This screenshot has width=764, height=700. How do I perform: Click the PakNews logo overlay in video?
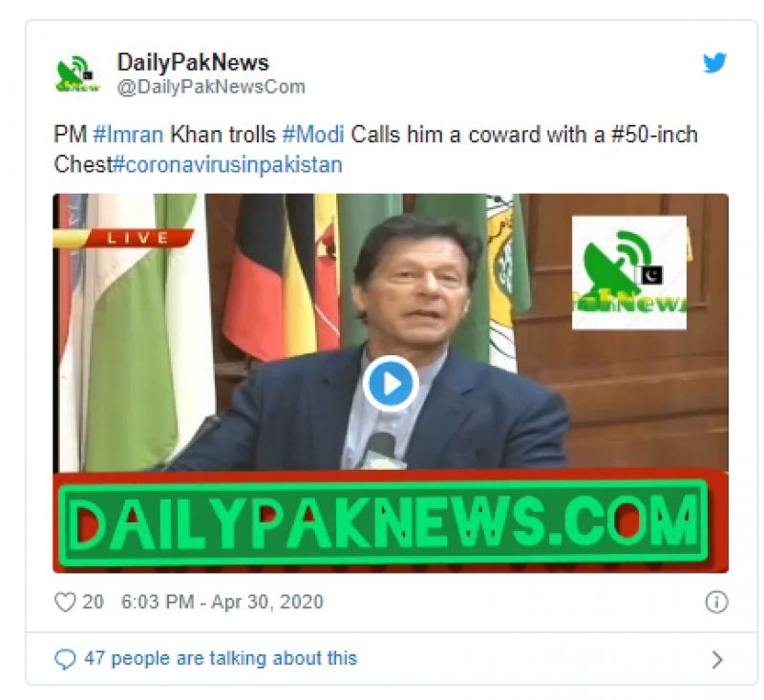[x=629, y=273]
